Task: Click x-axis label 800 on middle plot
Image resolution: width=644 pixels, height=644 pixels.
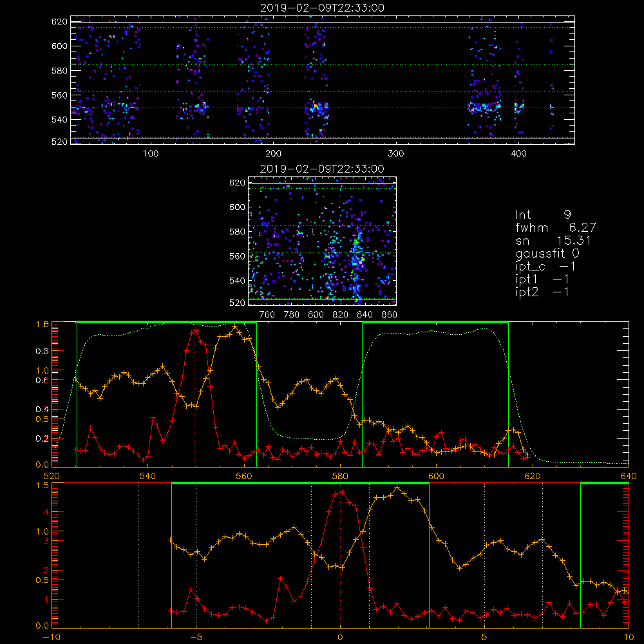Action: point(316,315)
